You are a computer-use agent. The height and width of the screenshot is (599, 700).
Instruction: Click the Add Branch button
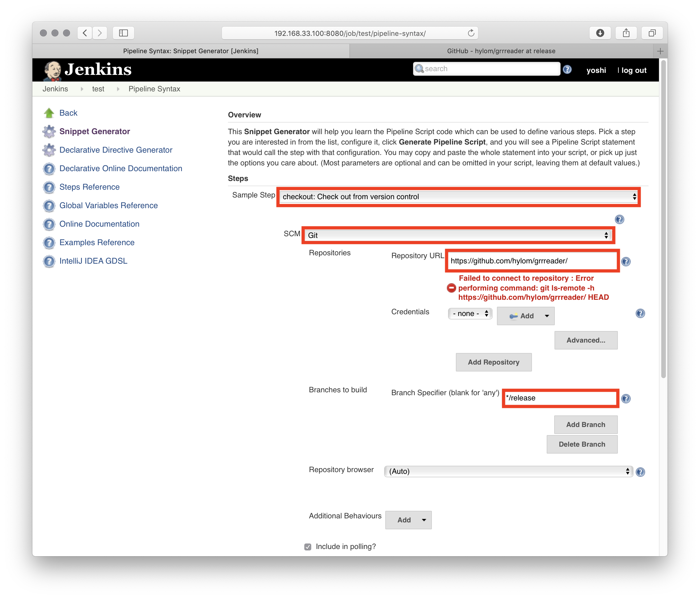(586, 425)
